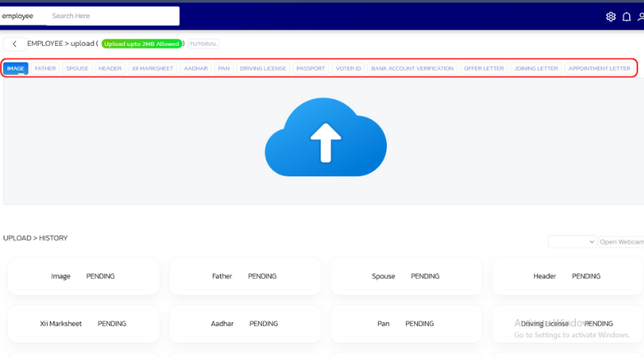Click the Open Webcam button
The height and width of the screenshot is (361, 644).
pyautogui.click(x=621, y=242)
